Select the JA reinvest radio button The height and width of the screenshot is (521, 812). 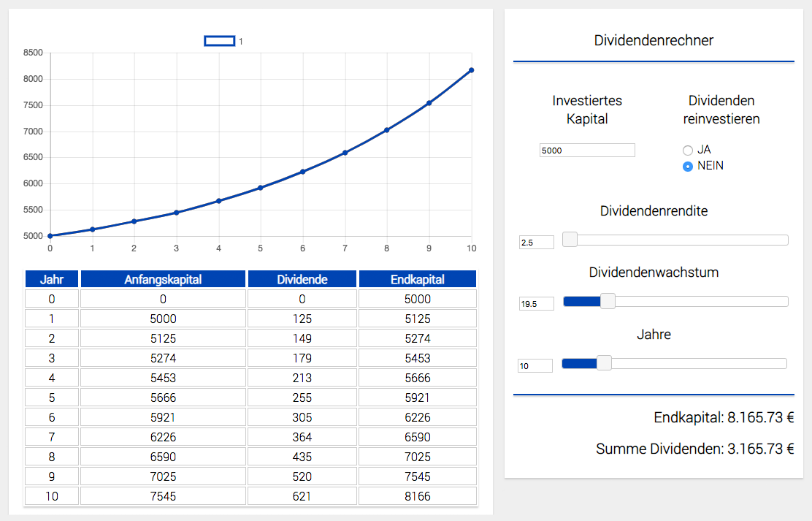(688, 151)
